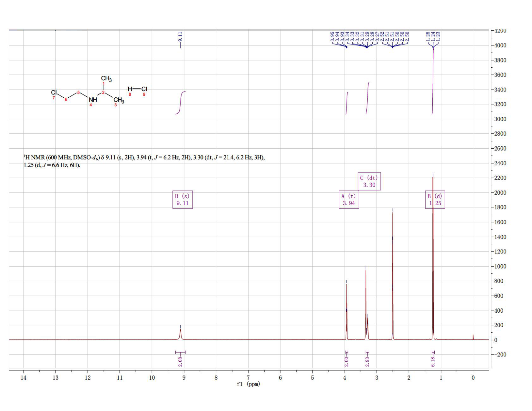Click the integral value 2.00 below the 3.94 peak
Screen dimensions: 532x411
click(347, 361)
